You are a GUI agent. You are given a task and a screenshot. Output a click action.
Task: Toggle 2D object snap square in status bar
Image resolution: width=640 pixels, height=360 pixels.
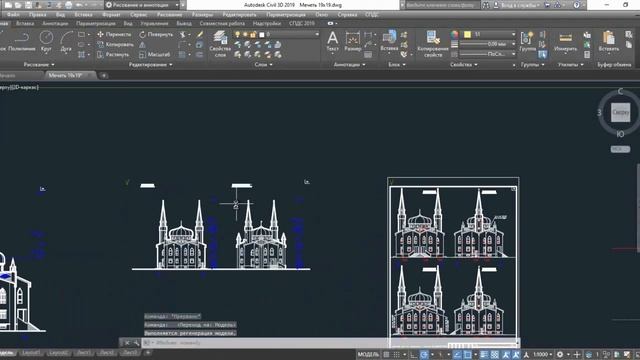tap(468, 355)
